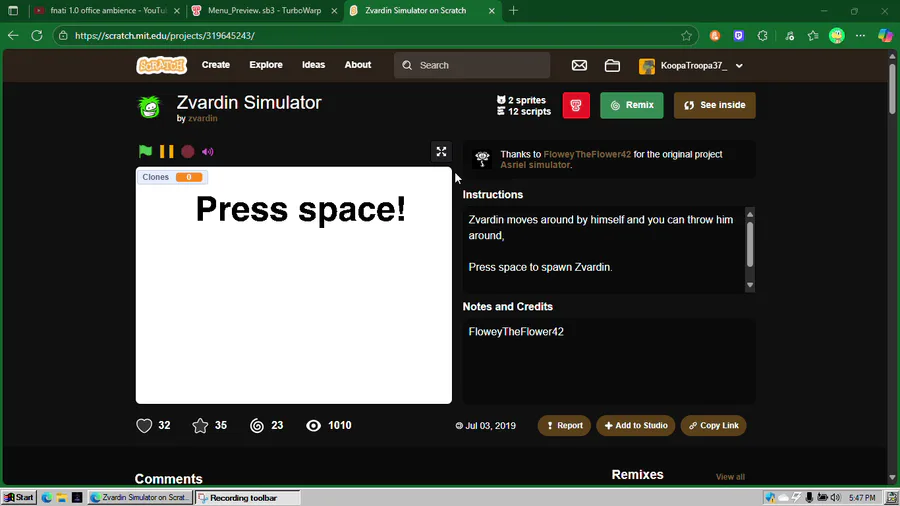Screen dimensions: 900x506
Task: Open the Ideas menu item
Action: [x=313, y=65]
